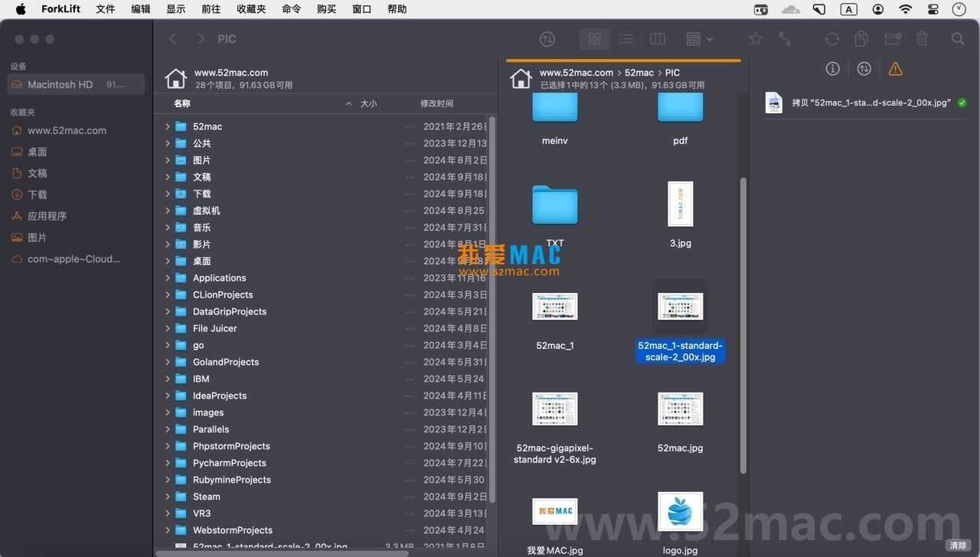Select the logo.jpg thumbnail
The width and height of the screenshot is (980, 557).
click(681, 512)
